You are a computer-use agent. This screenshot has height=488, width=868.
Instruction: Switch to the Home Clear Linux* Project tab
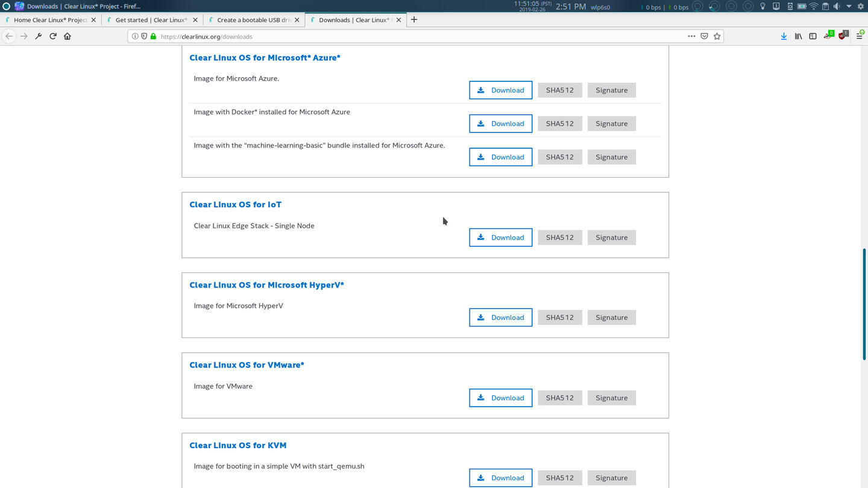point(50,20)
